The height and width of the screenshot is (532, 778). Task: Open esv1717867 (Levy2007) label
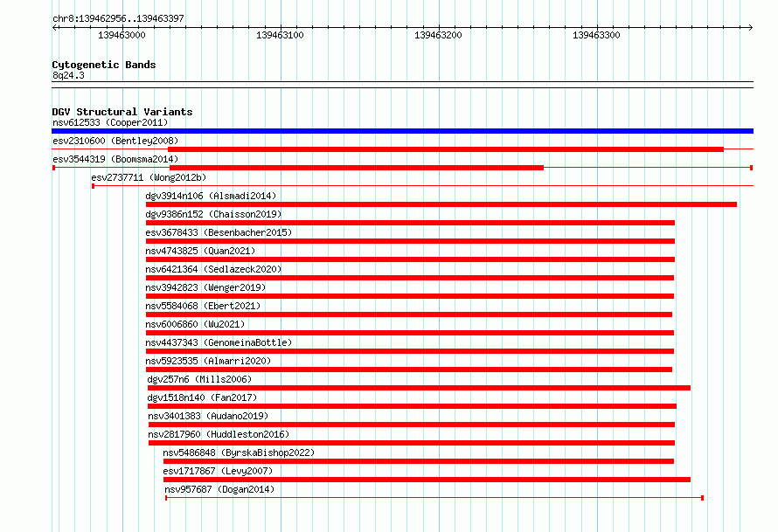218,471
